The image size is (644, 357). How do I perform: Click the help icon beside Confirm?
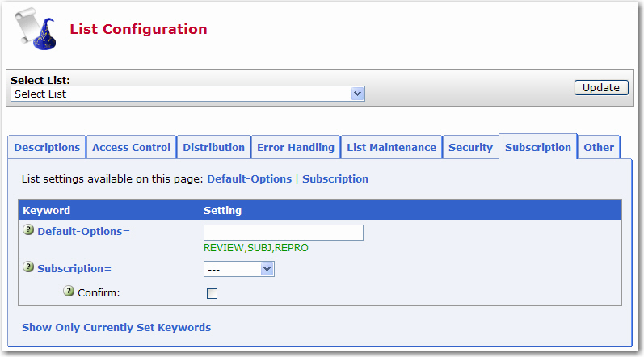coord(69,292)
